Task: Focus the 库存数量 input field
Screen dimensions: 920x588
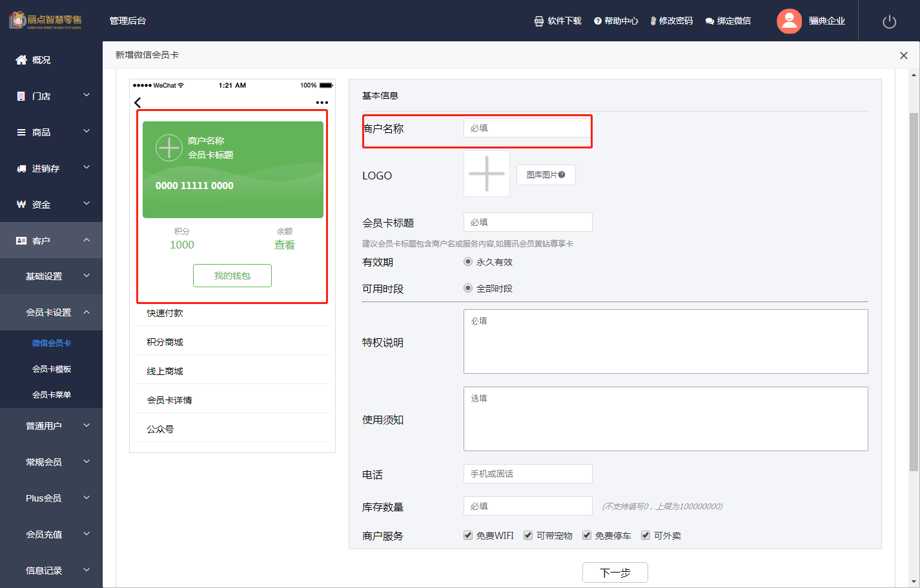Action: pyautogui.click(x=527, y=506)
